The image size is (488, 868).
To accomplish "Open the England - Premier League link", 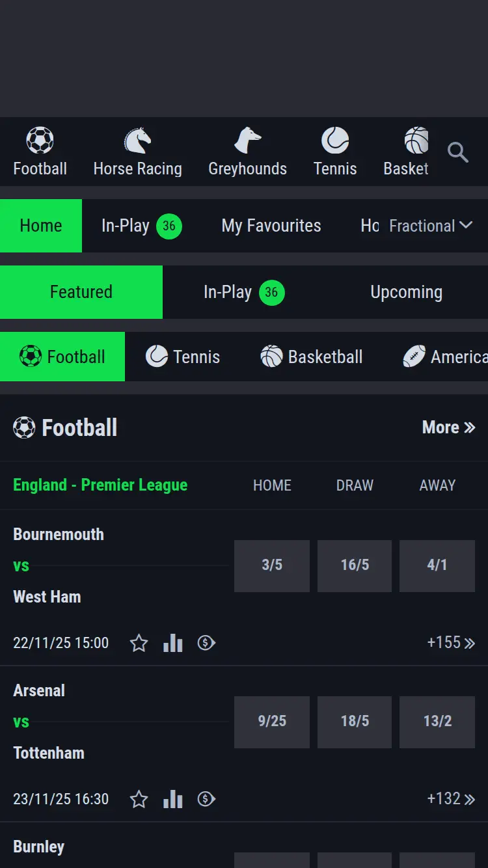I will 100,485.
